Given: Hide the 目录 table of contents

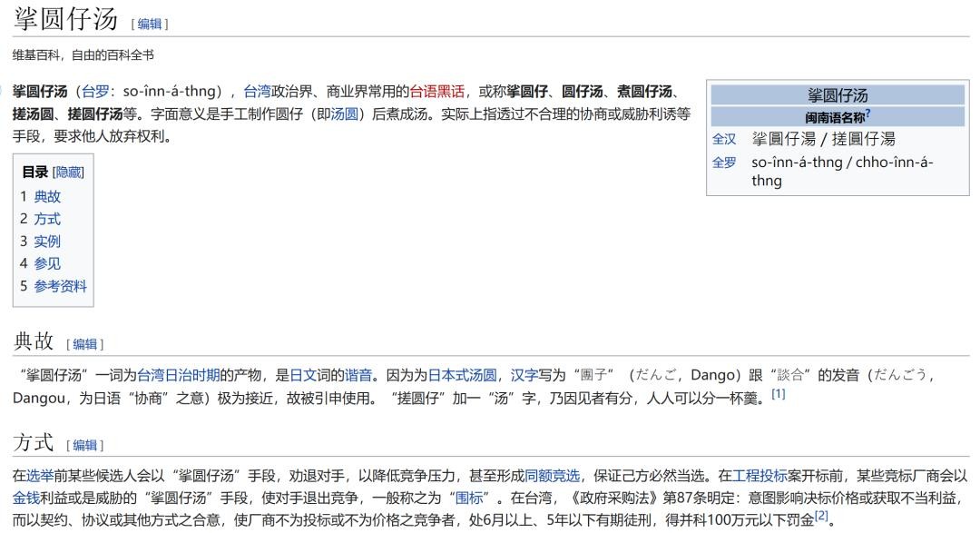Looking at the screenshot, I should point(69,172).
